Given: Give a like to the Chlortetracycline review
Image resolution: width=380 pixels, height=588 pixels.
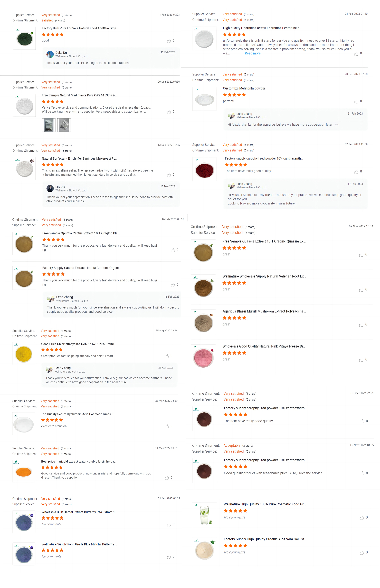Looking at the screenshot, I should point(167,356).
